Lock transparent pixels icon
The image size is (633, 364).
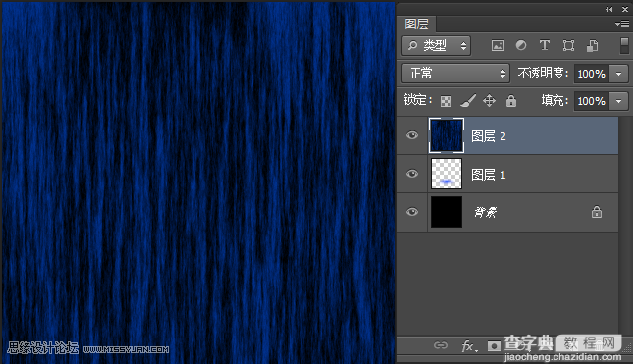coord(446,101)
